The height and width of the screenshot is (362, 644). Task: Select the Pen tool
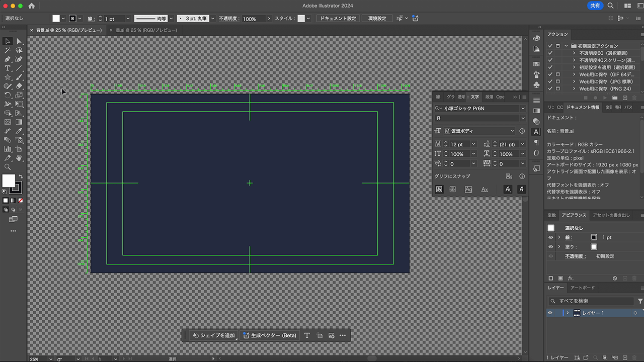8,59
